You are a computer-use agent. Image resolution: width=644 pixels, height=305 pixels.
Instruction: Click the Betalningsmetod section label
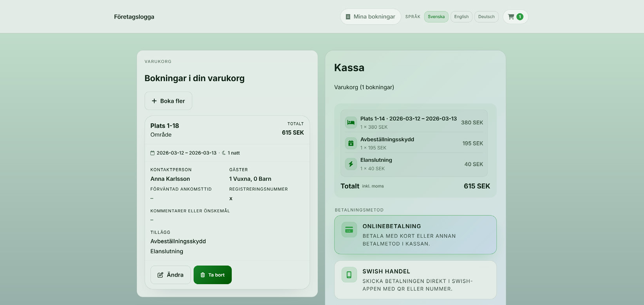(x=359, y=210)
